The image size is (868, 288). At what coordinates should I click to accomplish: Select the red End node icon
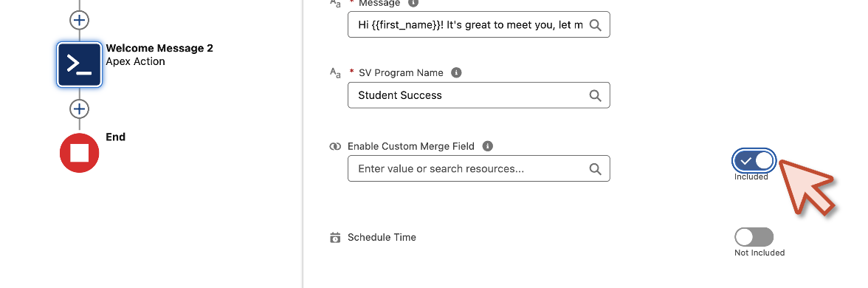tap(79, 153)
